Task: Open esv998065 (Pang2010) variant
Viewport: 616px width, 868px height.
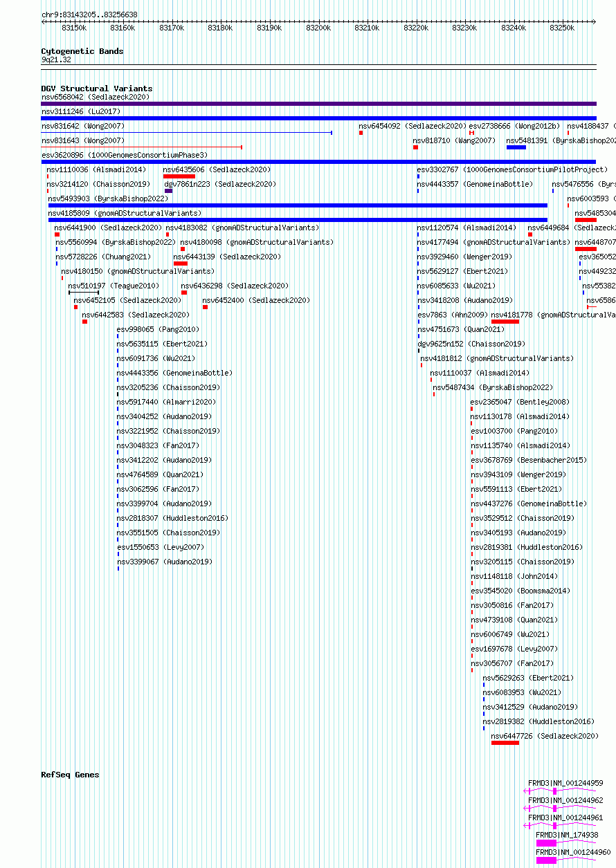Action: (158, 329)
